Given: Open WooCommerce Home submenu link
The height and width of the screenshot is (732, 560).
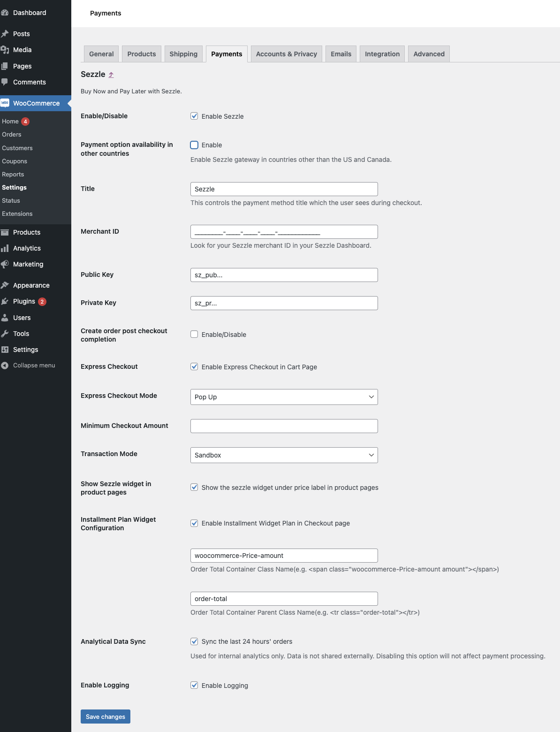Looking at the screenshot, I should coord(10,122).
